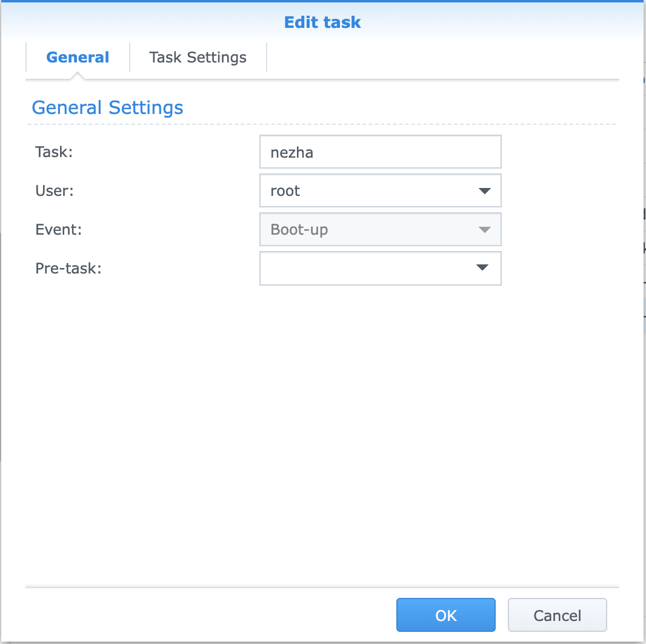646x644 pixels.
Task: Open the User dropdown arrow
Action: 484,191
